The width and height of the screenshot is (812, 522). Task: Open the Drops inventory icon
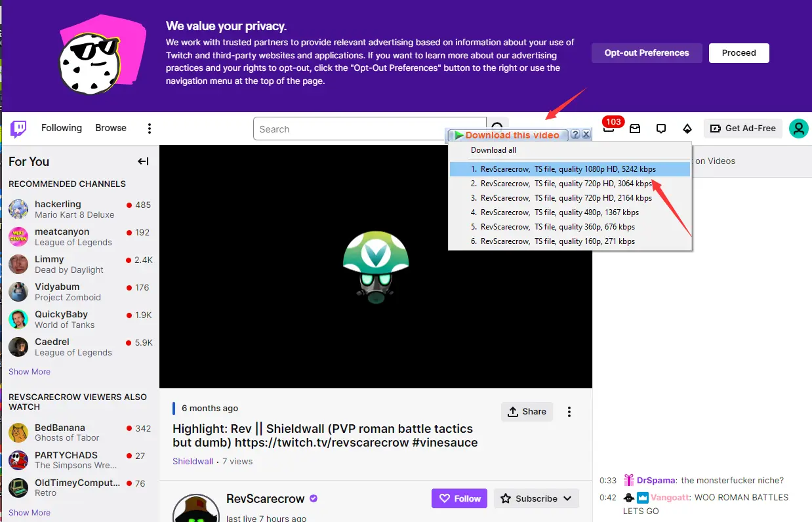point(687,128)
